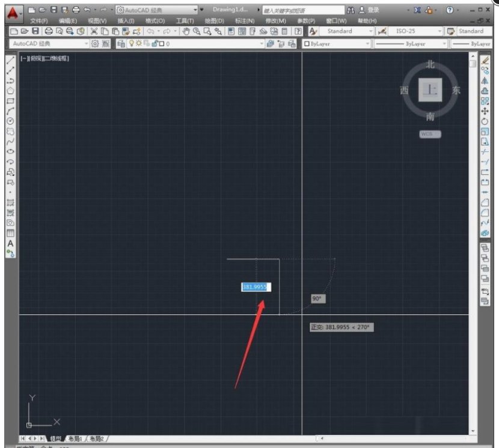The height and width of the screenshot is (448, 499).
Task: Switch to the 布局1 layout tab
Action: point(76,439)
